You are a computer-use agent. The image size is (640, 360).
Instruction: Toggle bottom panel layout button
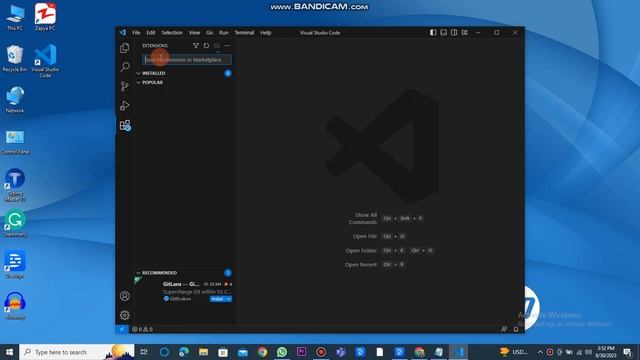(444, 32)
